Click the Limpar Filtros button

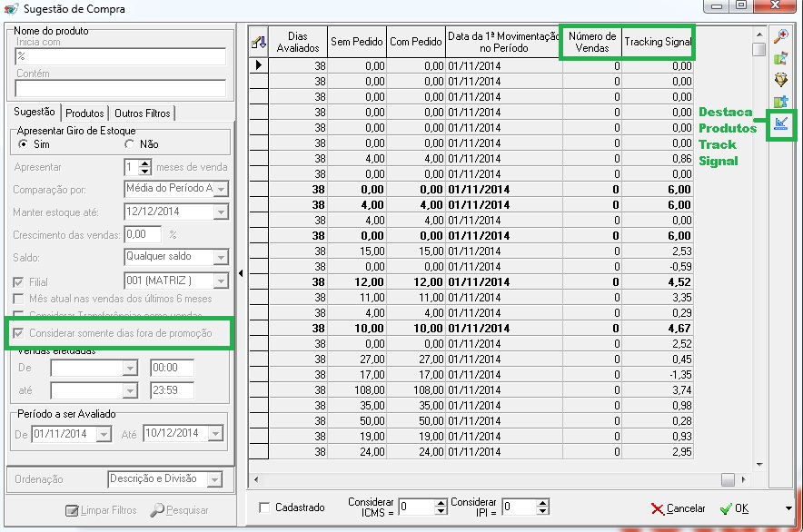pos(102,510)
